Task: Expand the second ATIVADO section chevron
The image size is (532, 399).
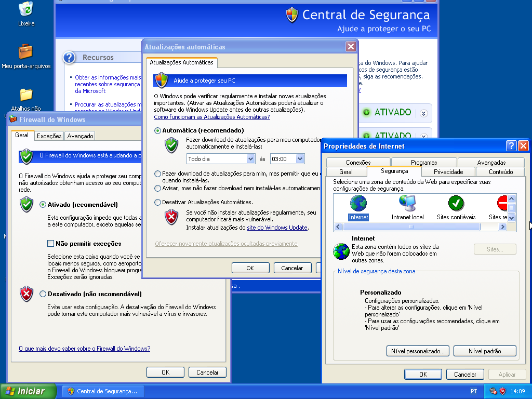Action: [423, 136]
